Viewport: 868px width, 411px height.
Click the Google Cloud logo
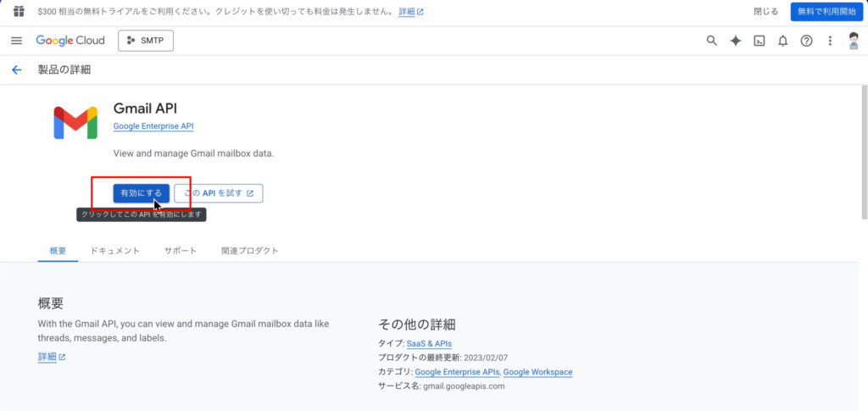70,41
